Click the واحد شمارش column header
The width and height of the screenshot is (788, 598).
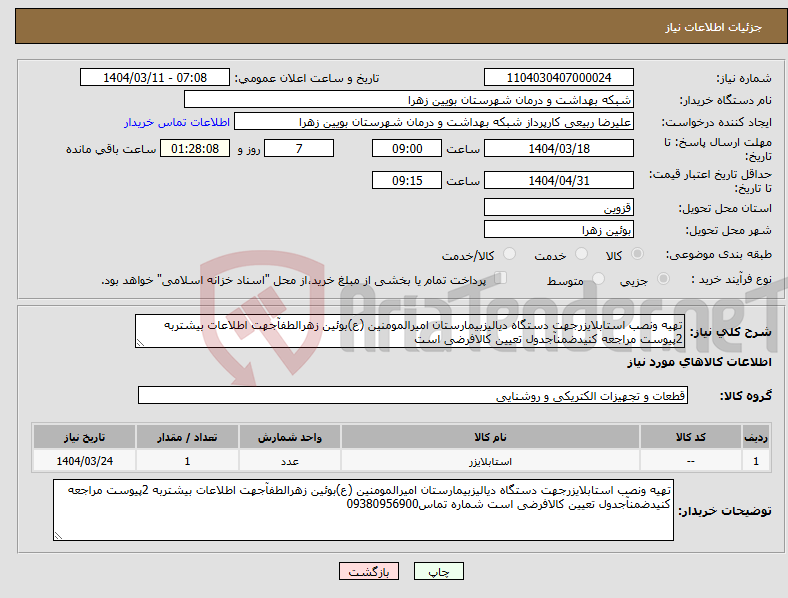(290, 437)
